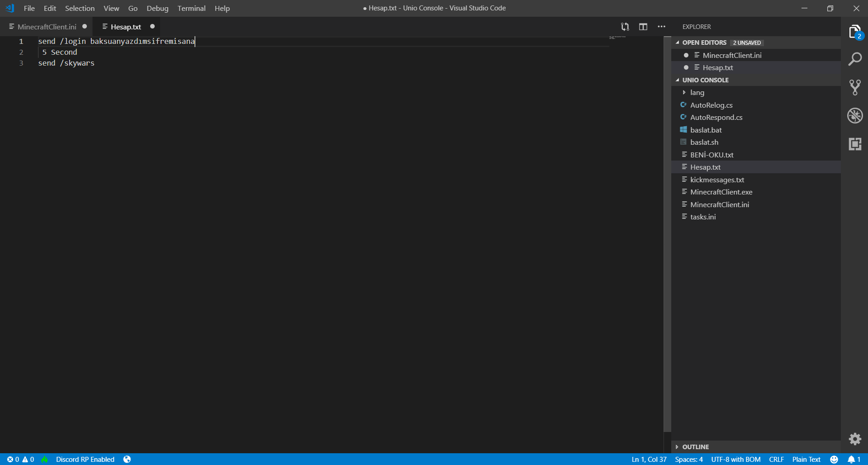Image resolution: width=868 pixels, height=465 pixels.
Task: Open the Explorer activity bar icon
Action: 855,32
